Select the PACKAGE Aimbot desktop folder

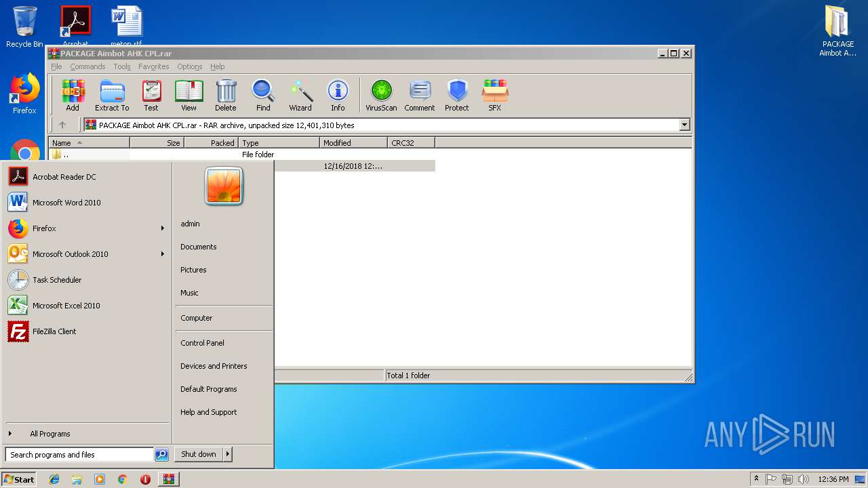point(838,31)
